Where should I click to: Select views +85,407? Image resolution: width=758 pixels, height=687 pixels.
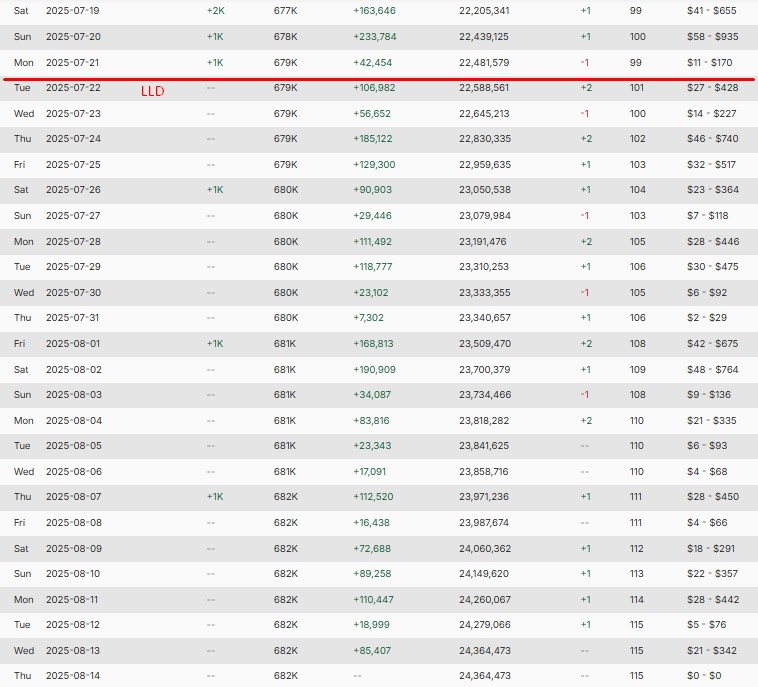click(x=372, y=651)
